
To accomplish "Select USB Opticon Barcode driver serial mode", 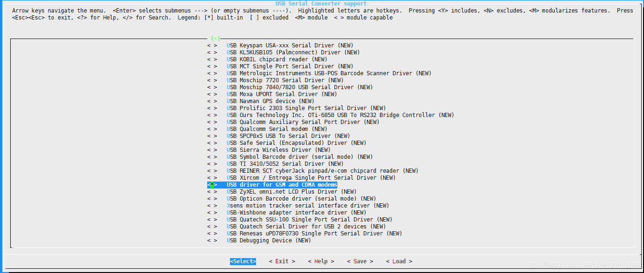I will [302, 199].
